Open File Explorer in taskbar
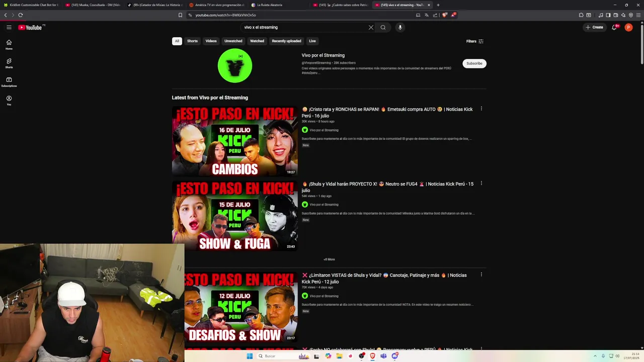The image size is (644, 362). [x=340, y=356]
